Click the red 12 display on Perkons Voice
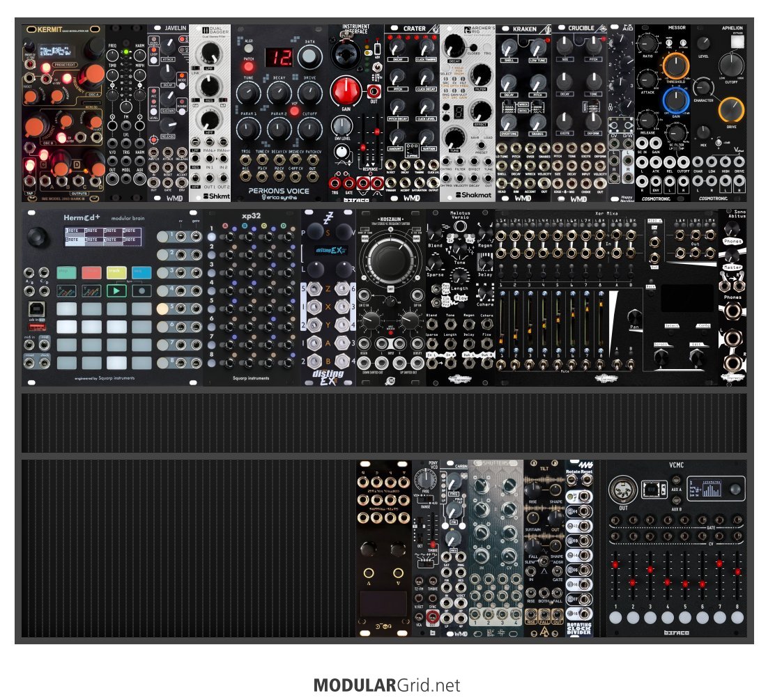The width and height of the screenshot is (775, 700). pos(279,57)
